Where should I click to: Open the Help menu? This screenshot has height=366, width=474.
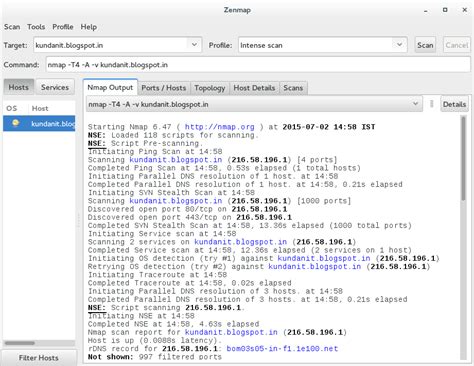[x=89, y=27]
